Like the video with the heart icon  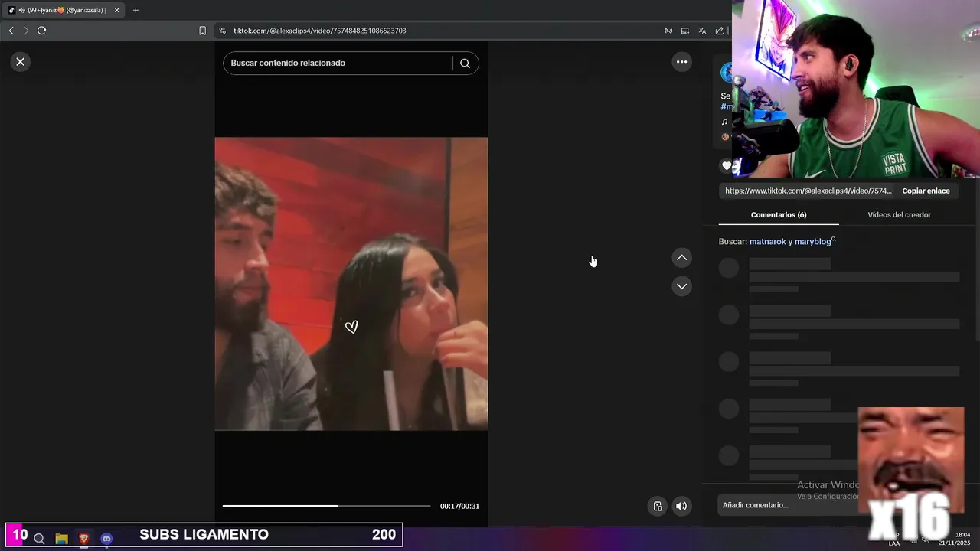[727, 165]
